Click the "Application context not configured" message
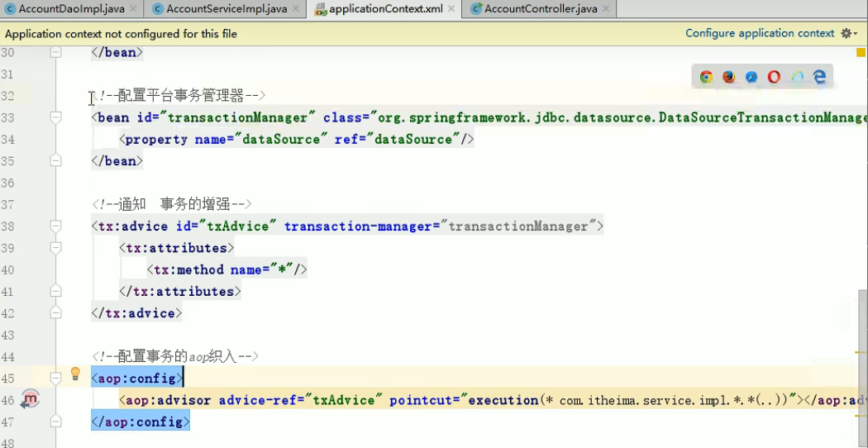The height and width of the screenshot is (448, 868). (x=121, y=34)
